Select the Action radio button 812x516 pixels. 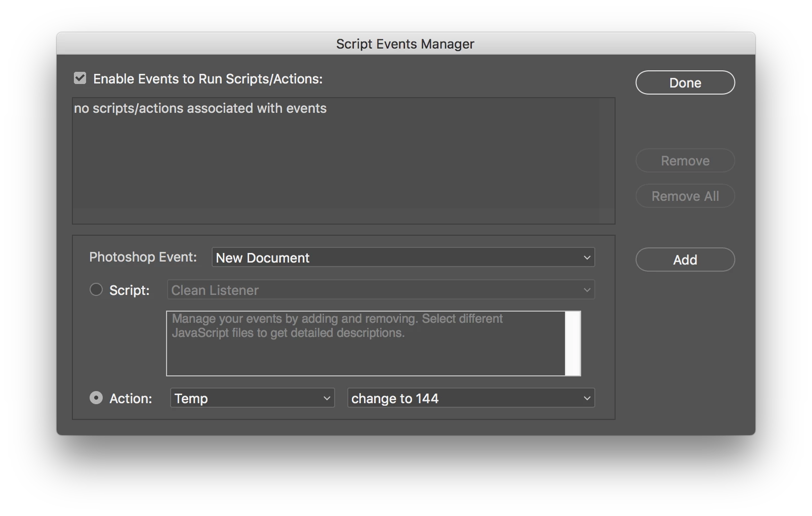coord(96,398)
